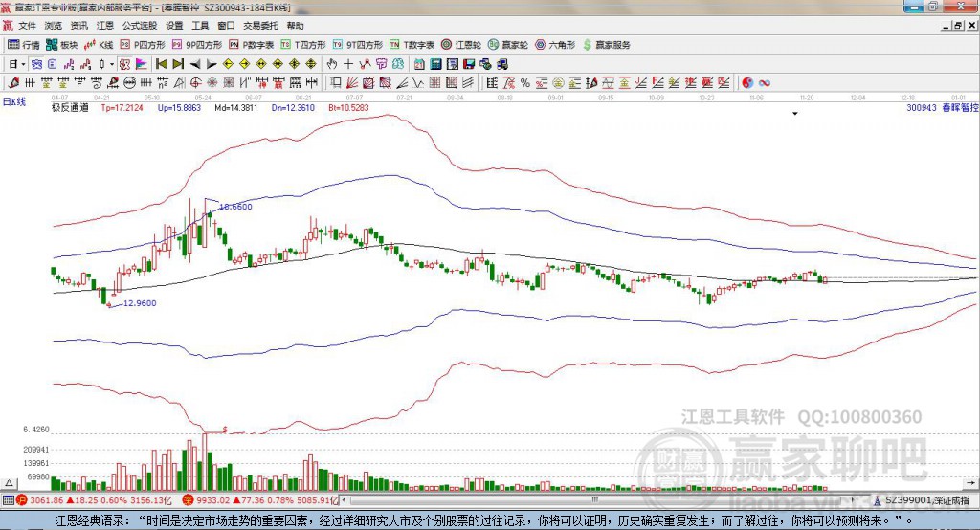Click the Dn=12.3610 indicator value
Image resolution: width=980 pixels, height=530 pixels.
pos(293,107)
